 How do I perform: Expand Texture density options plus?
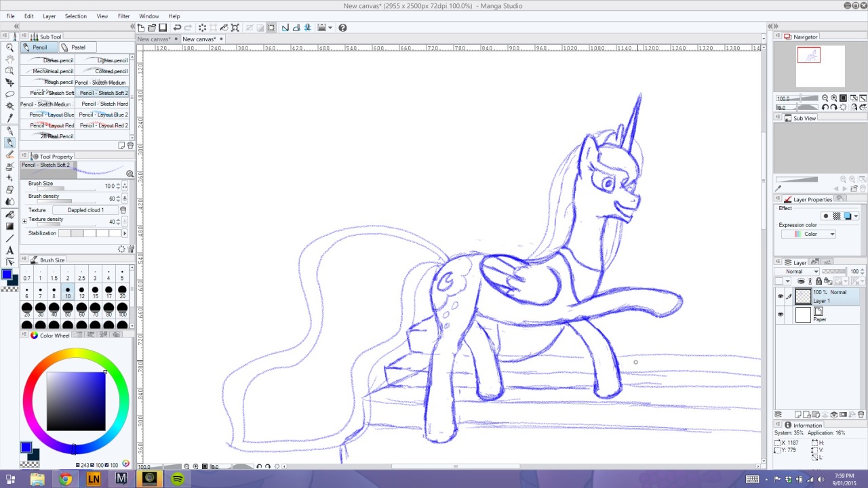pos(24,221)
